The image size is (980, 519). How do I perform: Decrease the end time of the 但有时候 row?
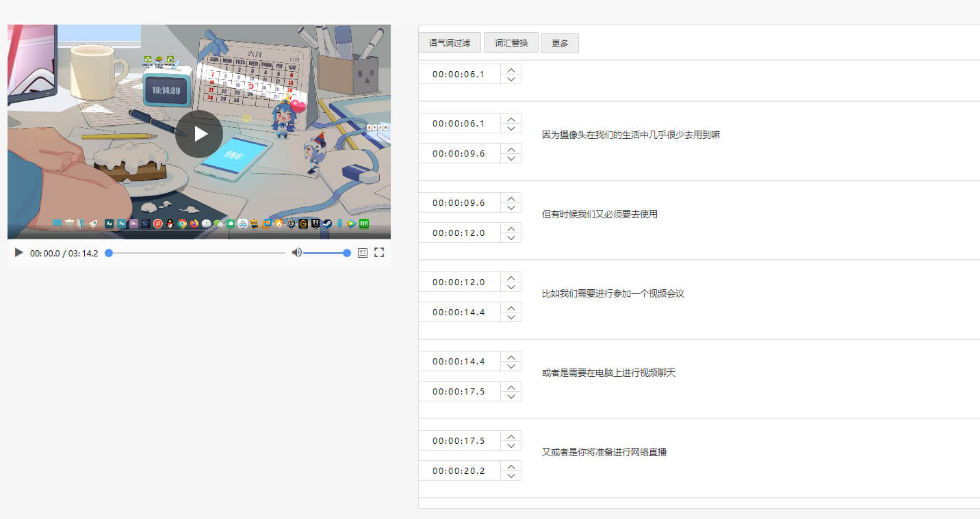click(511, 238)
